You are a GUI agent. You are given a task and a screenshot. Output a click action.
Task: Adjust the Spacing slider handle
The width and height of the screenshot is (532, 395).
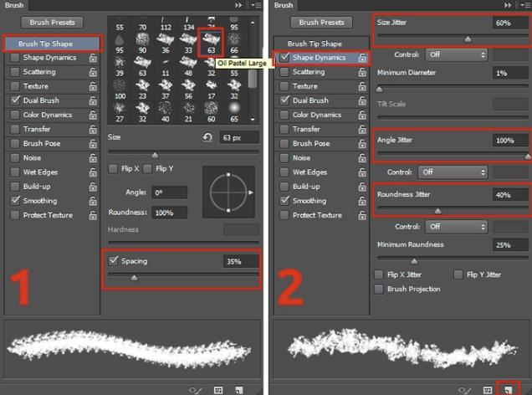135,278
